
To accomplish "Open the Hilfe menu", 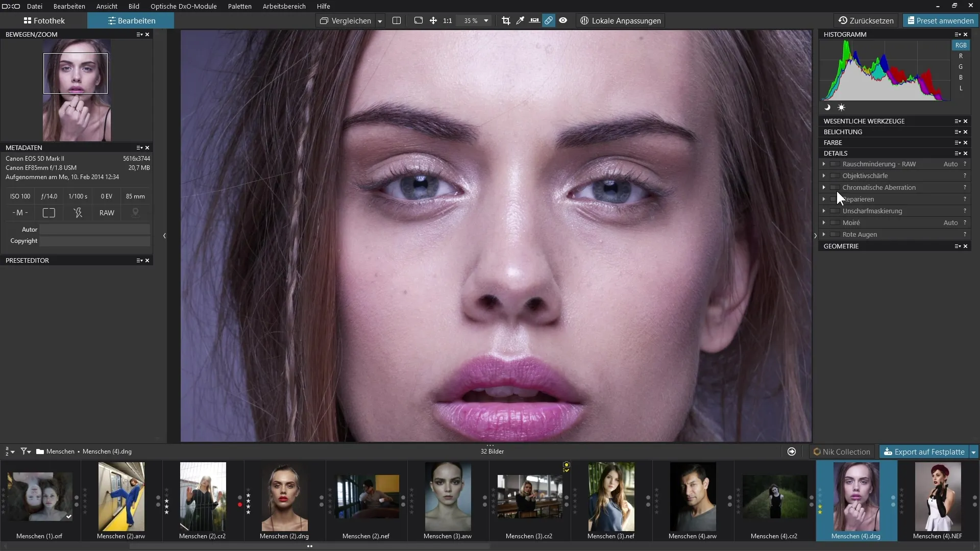I will click(323, 6).
